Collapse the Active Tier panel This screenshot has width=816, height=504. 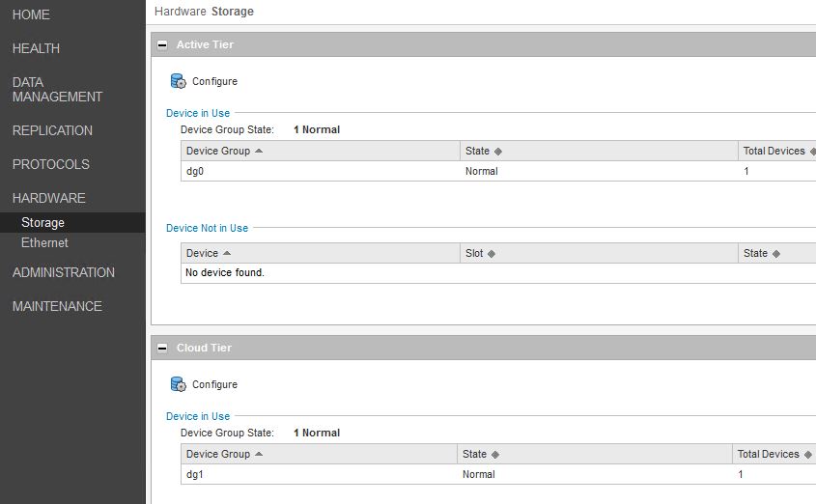click(163, 44)
